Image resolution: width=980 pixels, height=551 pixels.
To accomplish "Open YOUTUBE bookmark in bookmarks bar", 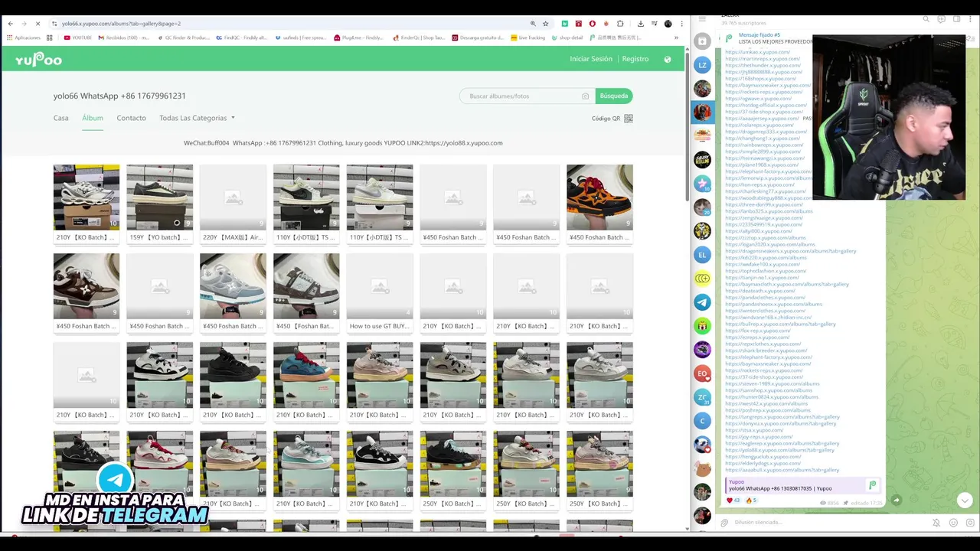I will click(77, 37).
